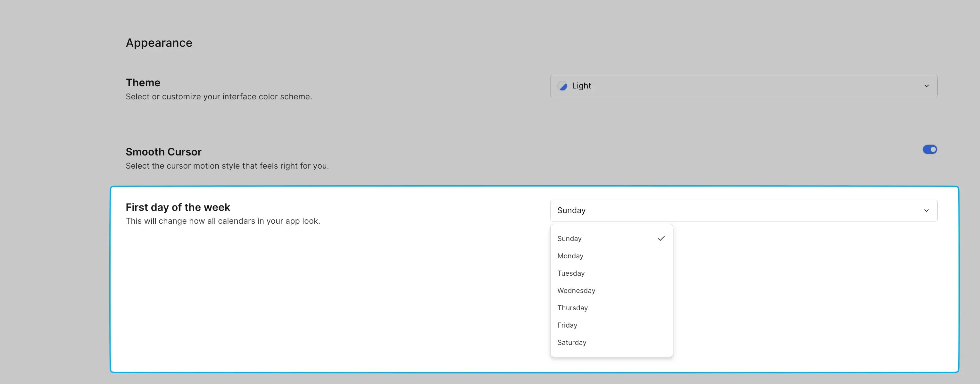
Task: Click the First day of the week heading
Action: (x=178, y=207)
